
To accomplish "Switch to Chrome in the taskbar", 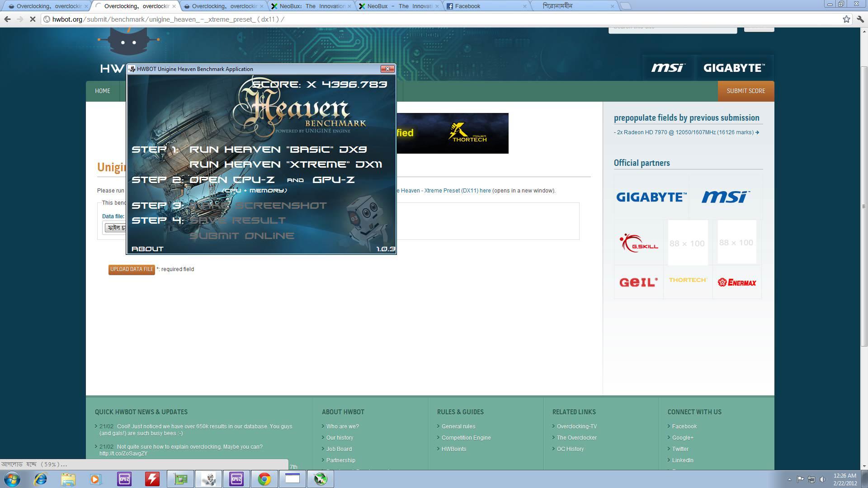I will click(x=264, y=479).
